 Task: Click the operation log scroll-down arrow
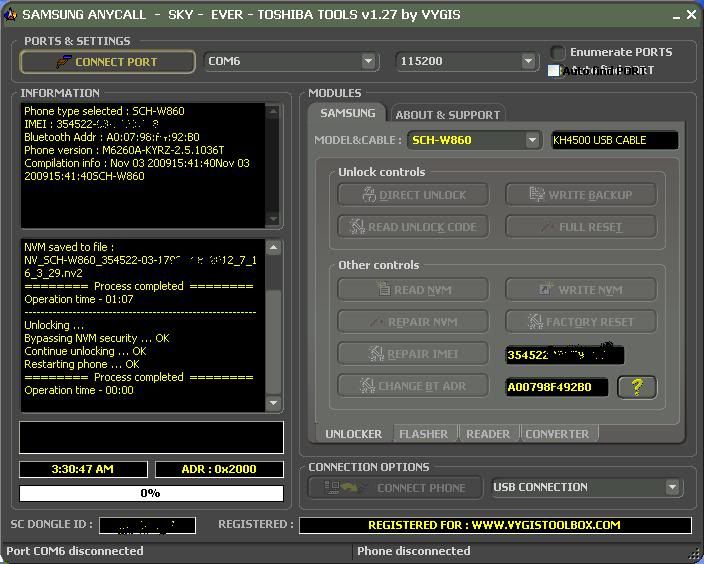pos(273,403)
